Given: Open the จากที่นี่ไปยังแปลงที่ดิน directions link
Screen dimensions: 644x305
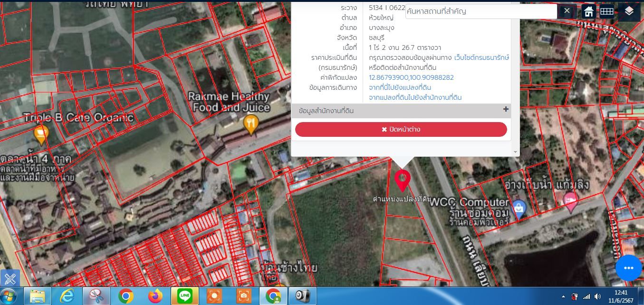Looking at the screenshot, I should (400, 87).
